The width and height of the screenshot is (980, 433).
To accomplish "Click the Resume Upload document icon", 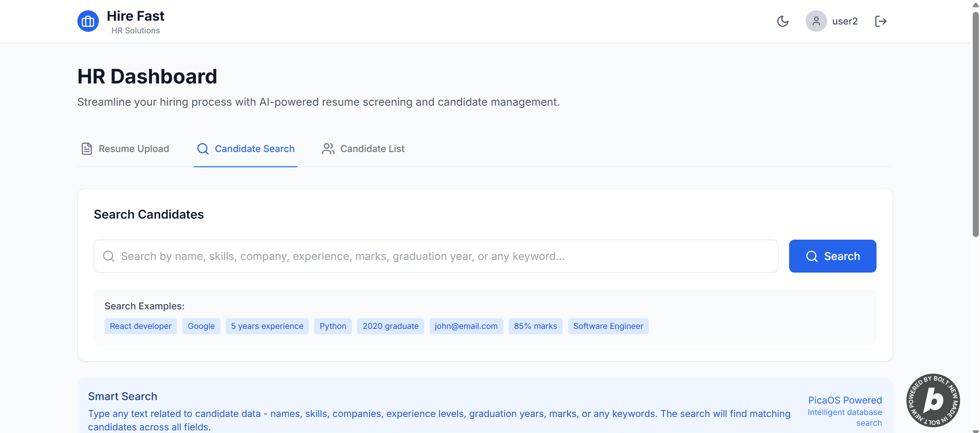I will [87, 149].
